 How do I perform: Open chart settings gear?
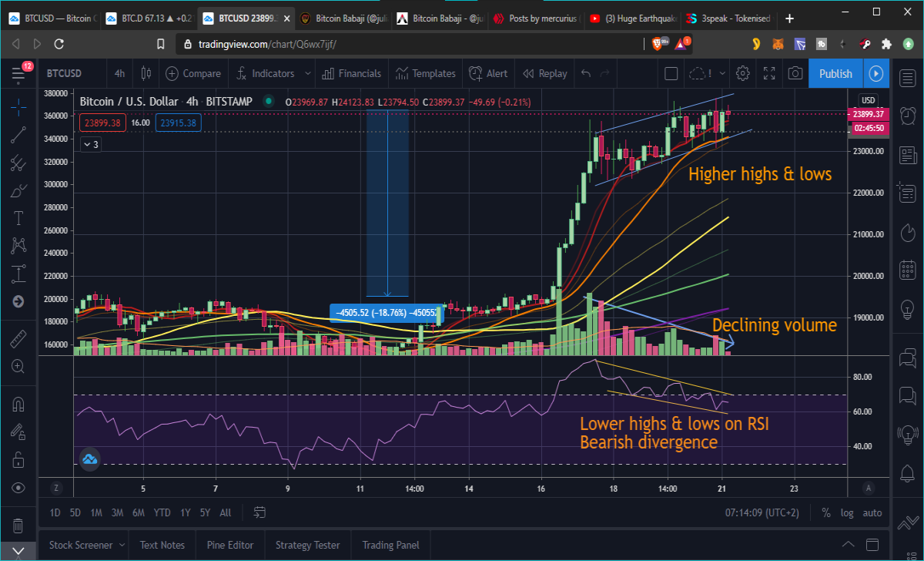[x=743, y=74]
